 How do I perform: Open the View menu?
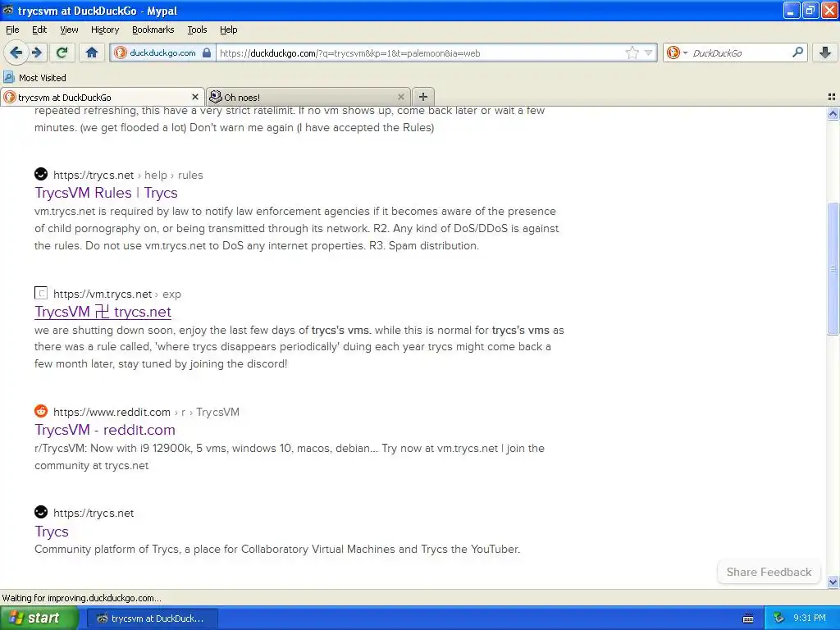click(69, 30)
